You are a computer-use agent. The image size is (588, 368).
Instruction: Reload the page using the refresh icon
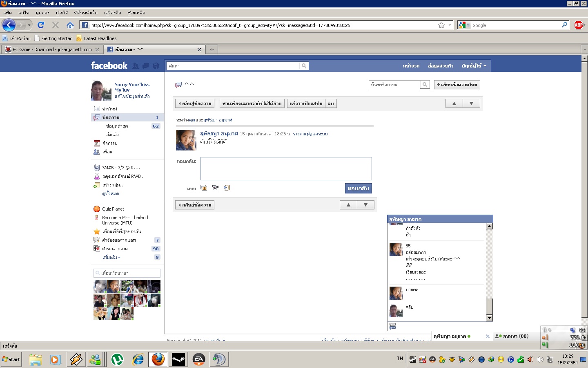(41, 25)
